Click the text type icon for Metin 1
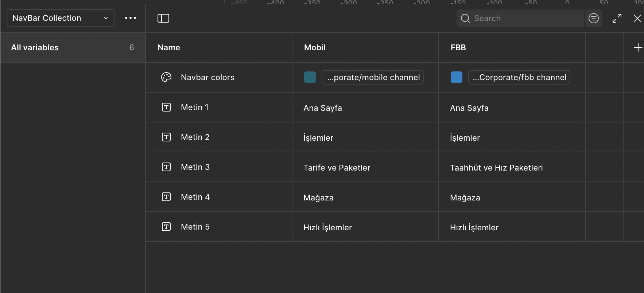The height and width of the screenshot is (293, 644). 166,107
